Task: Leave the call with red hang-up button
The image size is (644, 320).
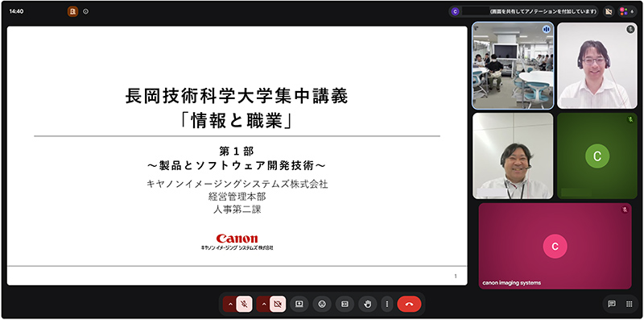Action: click(409, 305)
